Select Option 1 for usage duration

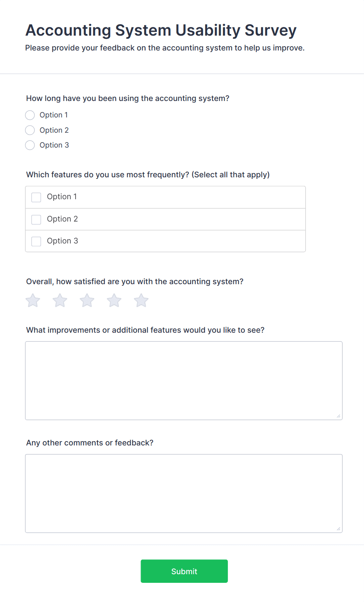point(30,115)
